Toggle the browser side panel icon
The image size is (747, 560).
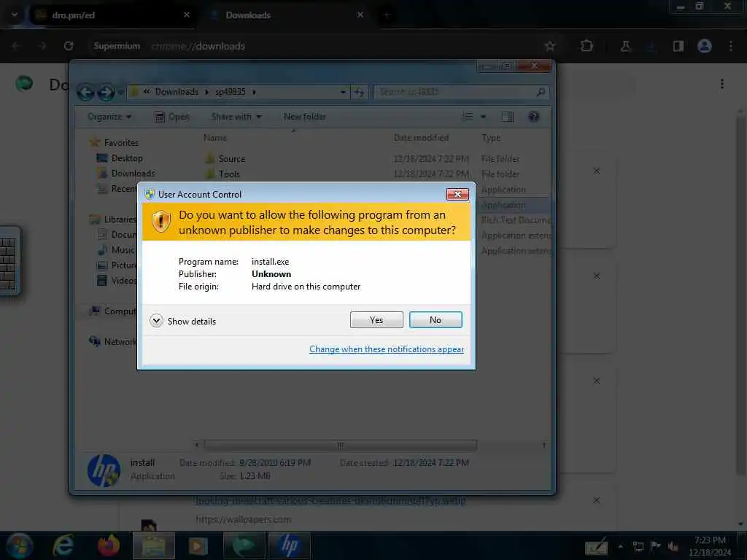click(678, 46)
